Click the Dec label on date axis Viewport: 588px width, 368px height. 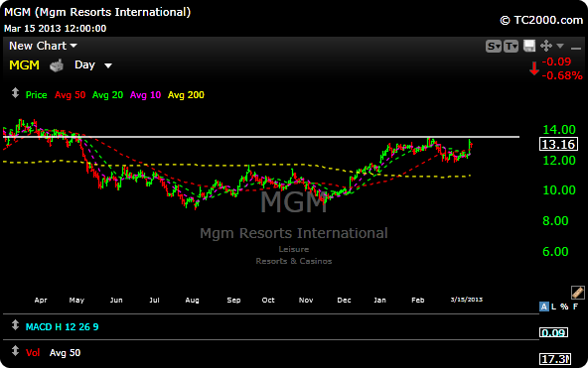(344, 301)
